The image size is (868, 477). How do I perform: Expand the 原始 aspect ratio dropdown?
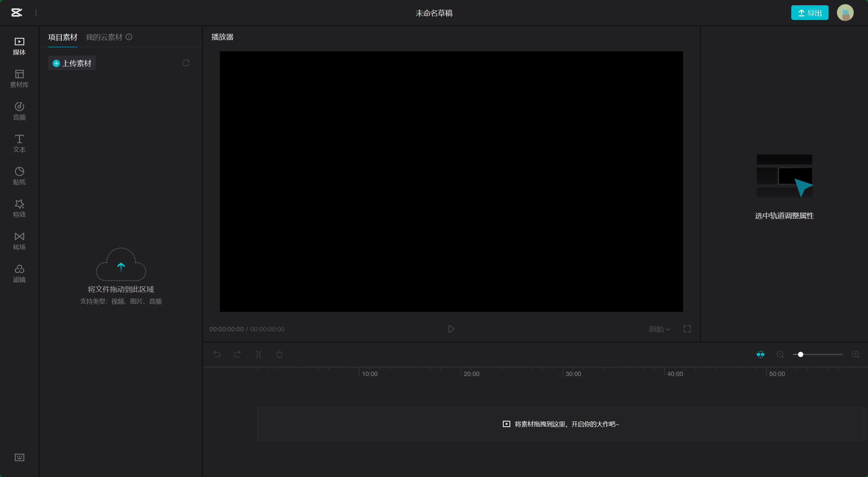[x=659, y=329]
